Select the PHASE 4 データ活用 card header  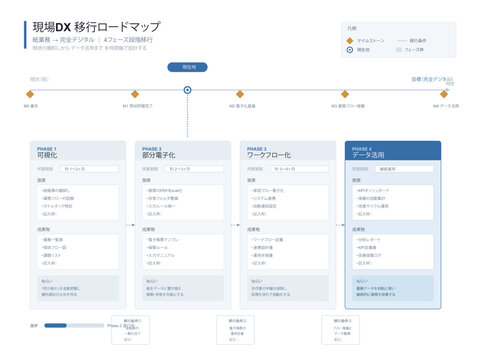click(393, 151)
